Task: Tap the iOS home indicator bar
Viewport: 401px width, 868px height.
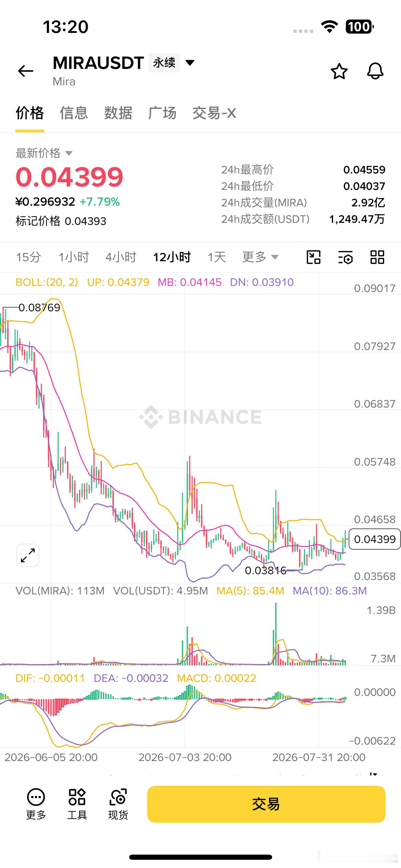Action: (x=200, y=857)
